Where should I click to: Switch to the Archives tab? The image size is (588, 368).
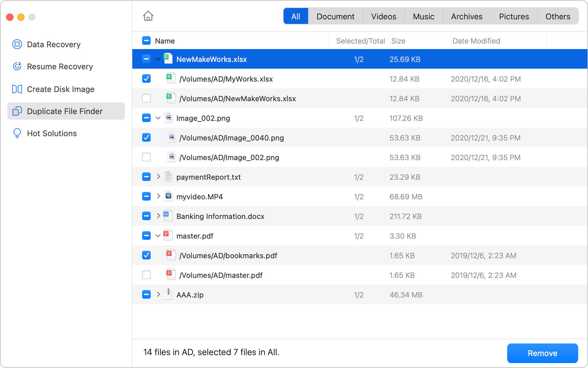click(466, 16)
